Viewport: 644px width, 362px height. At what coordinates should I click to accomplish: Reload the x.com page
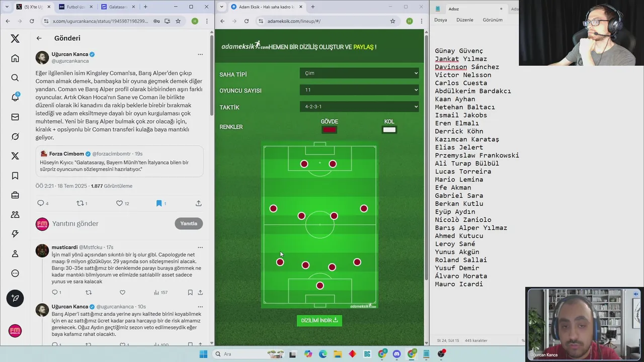coord(32,21)
